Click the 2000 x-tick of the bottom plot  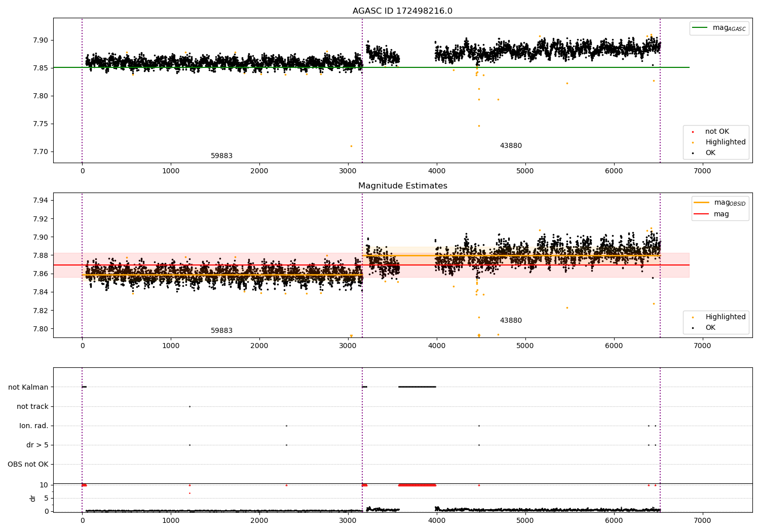pos(259,521)
